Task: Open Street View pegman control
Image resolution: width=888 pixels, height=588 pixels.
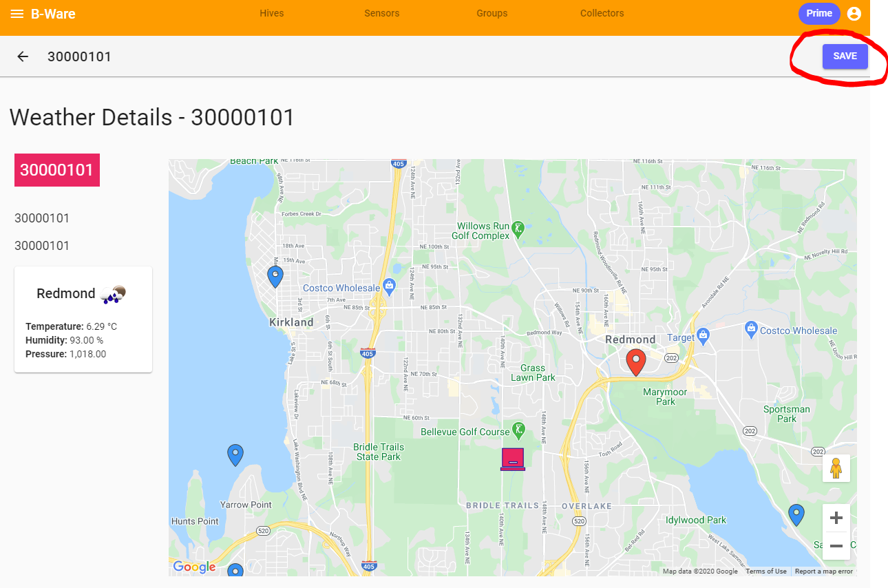Action: 836,468
